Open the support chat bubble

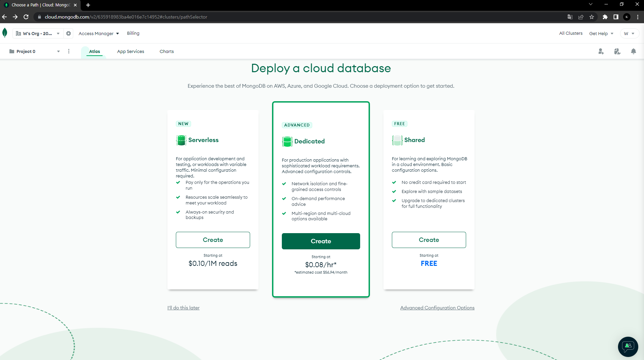628,347
